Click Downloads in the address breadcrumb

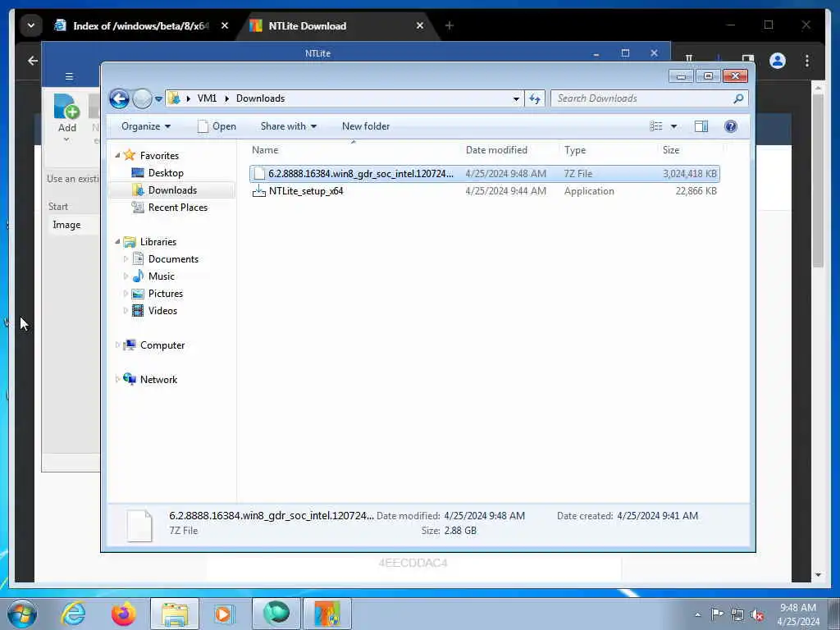tap(260, 98)
